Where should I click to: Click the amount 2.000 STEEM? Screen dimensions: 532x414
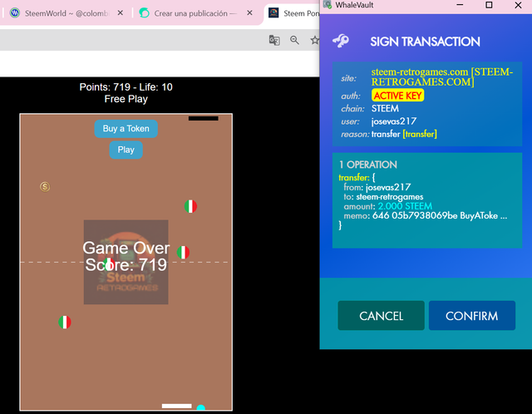tap(405, 206)
